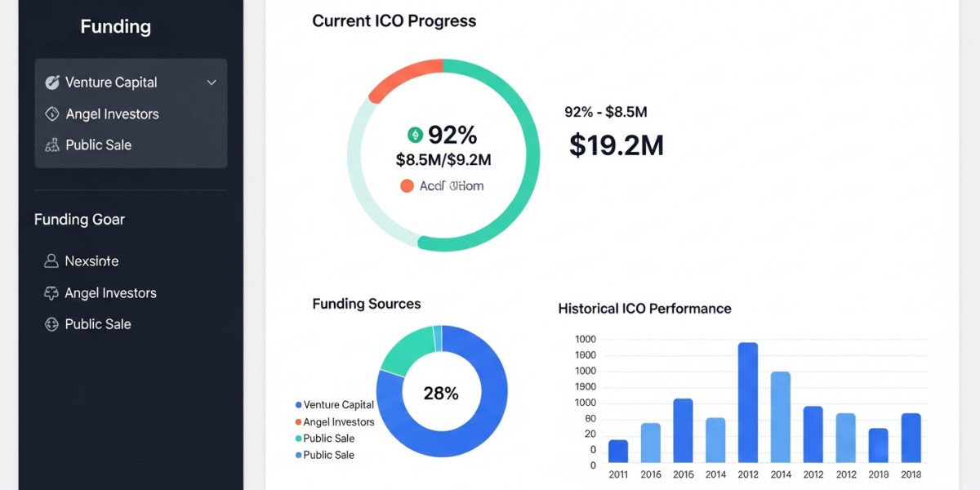Click the Funding sidebar heading

click(x=115, y=27)
